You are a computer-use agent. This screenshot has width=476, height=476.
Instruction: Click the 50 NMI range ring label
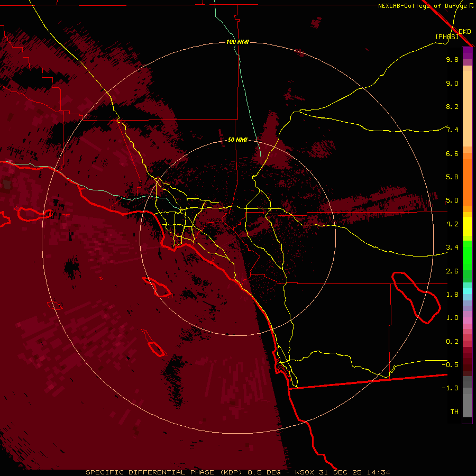237,140
